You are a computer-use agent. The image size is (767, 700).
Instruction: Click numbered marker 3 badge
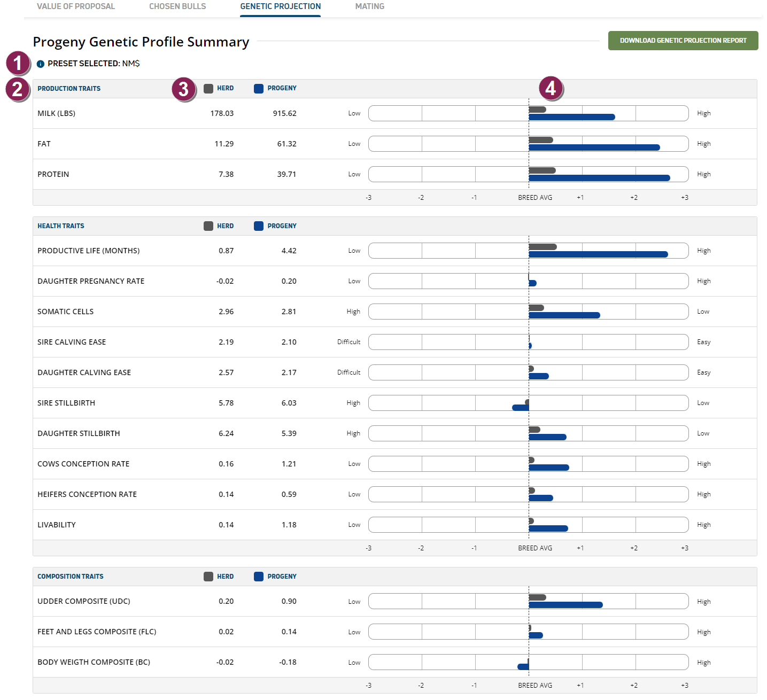coord(184,89)
